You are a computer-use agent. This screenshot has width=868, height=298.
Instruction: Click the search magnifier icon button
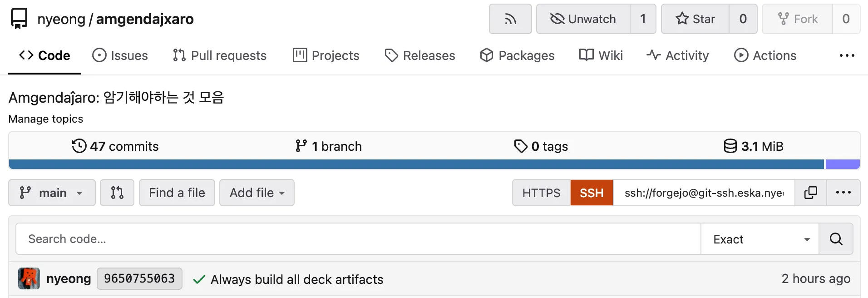click(836, 239)
